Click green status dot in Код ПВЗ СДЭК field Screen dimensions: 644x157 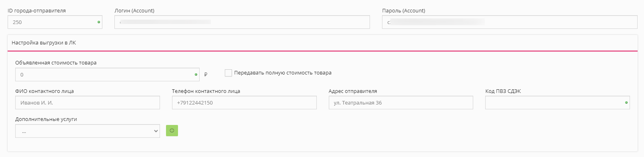pos(626,103)
